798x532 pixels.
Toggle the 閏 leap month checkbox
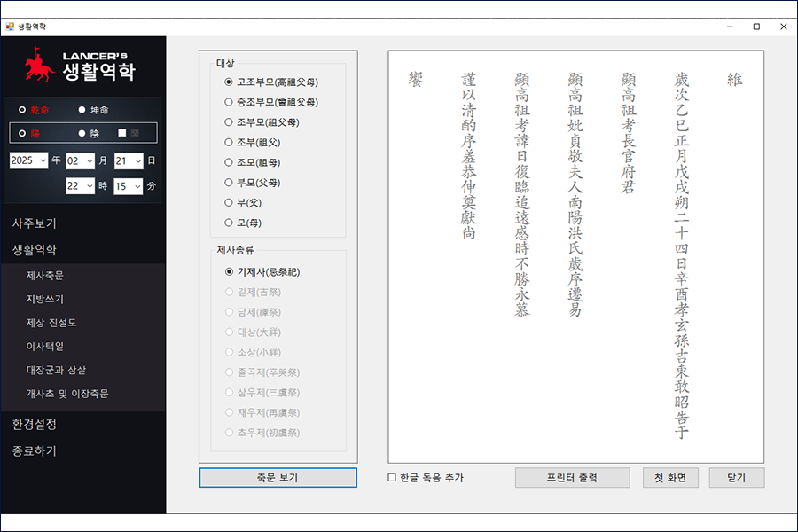pyautogui.click(x=123, y=133)
